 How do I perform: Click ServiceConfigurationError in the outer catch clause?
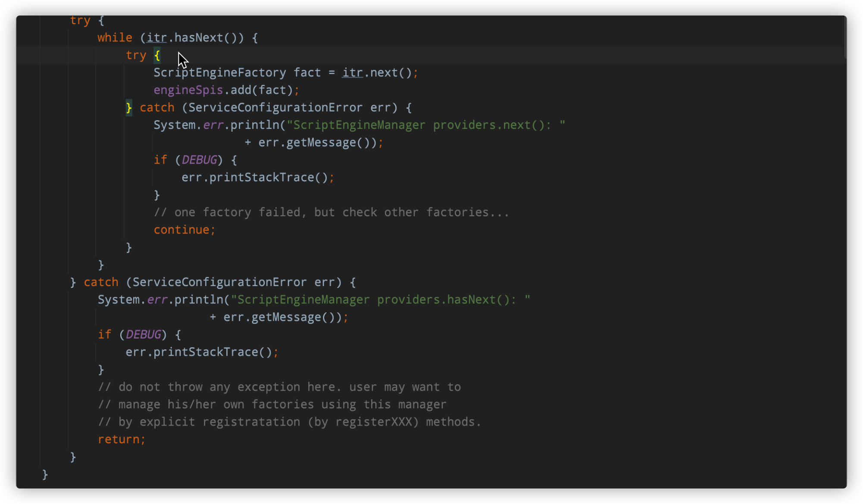[219, 282]
